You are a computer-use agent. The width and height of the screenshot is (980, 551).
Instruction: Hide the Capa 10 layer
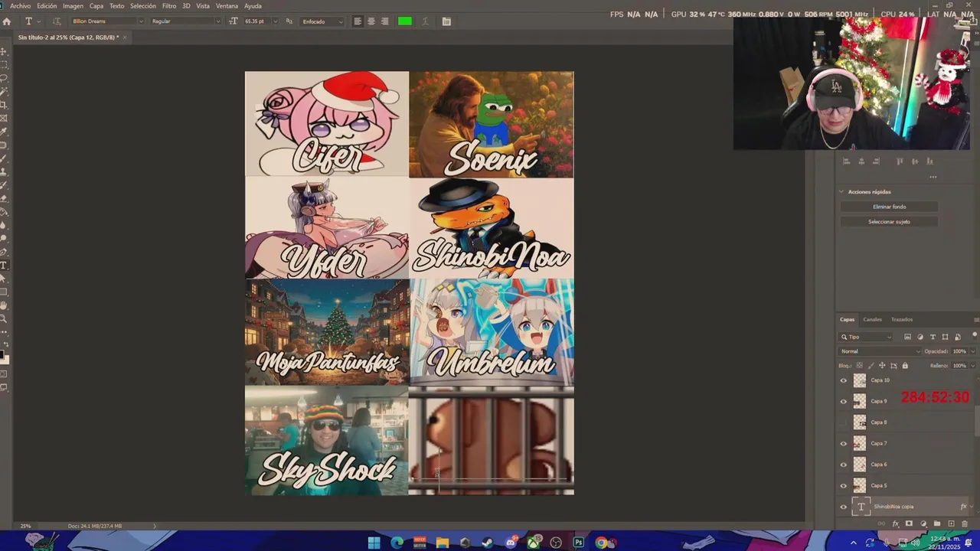[844, 380]
